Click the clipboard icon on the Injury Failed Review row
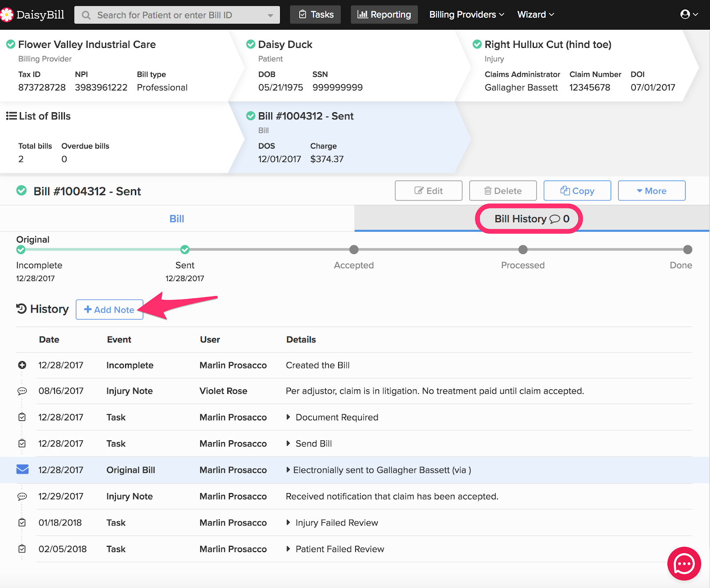The height and width of the screenshot is (588, 710). 22,522
